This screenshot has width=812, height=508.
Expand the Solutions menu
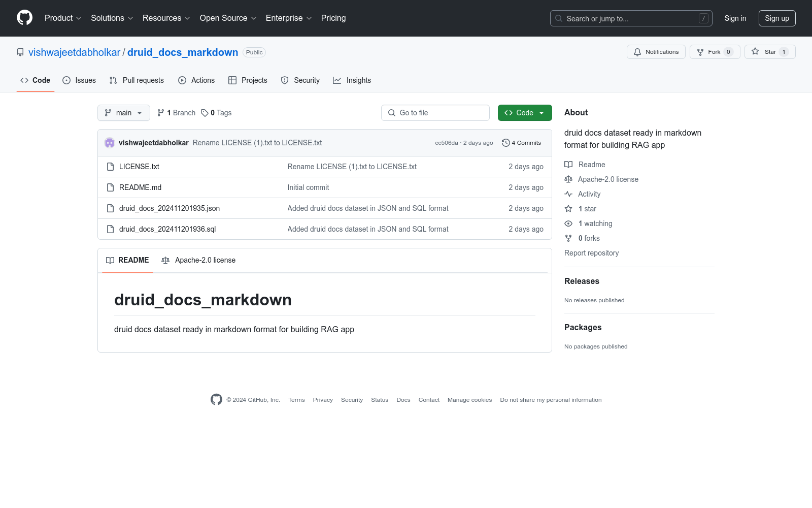112,18
